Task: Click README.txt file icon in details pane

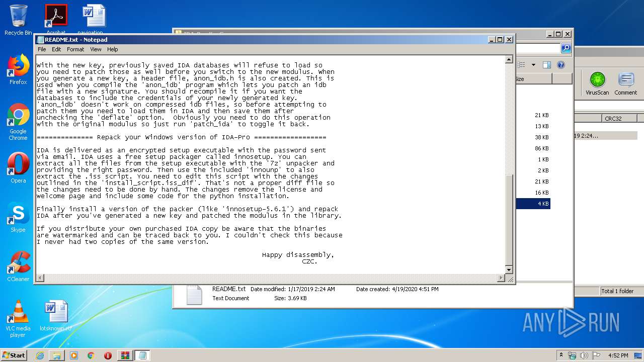Action: 194,295
